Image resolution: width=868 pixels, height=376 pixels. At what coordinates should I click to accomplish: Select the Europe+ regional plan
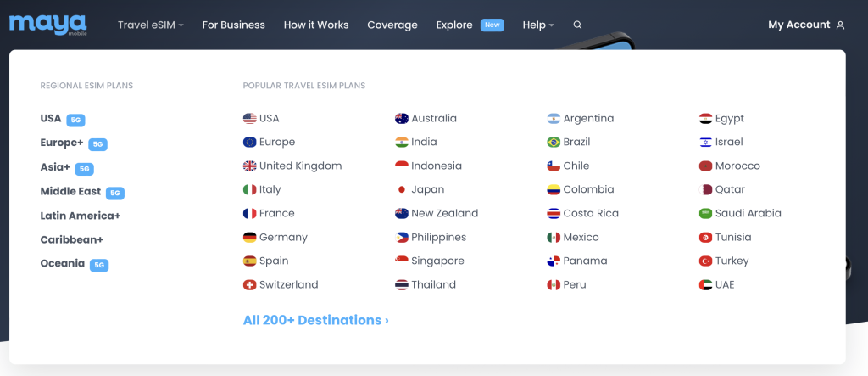[74, 143]
